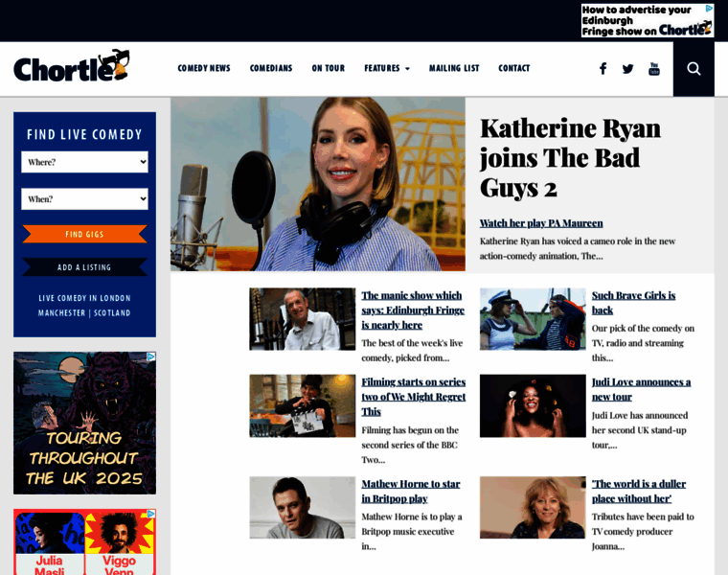Click the Touring Throughout the UK 2025 ad
The image size is (728, 575).
point(84,424)
